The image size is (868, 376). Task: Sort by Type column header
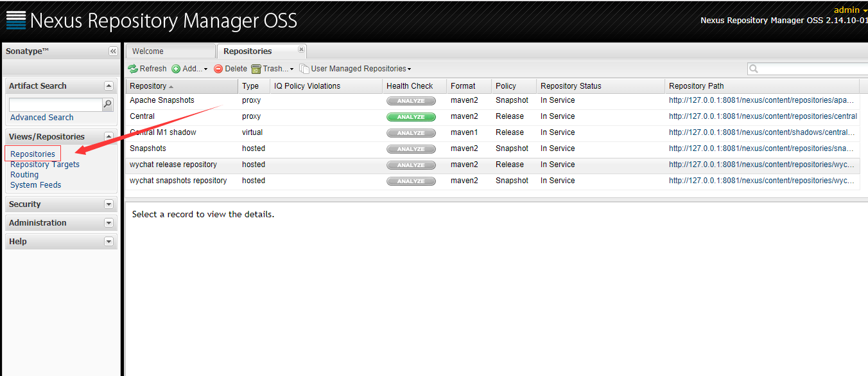[x=254, y=86]
